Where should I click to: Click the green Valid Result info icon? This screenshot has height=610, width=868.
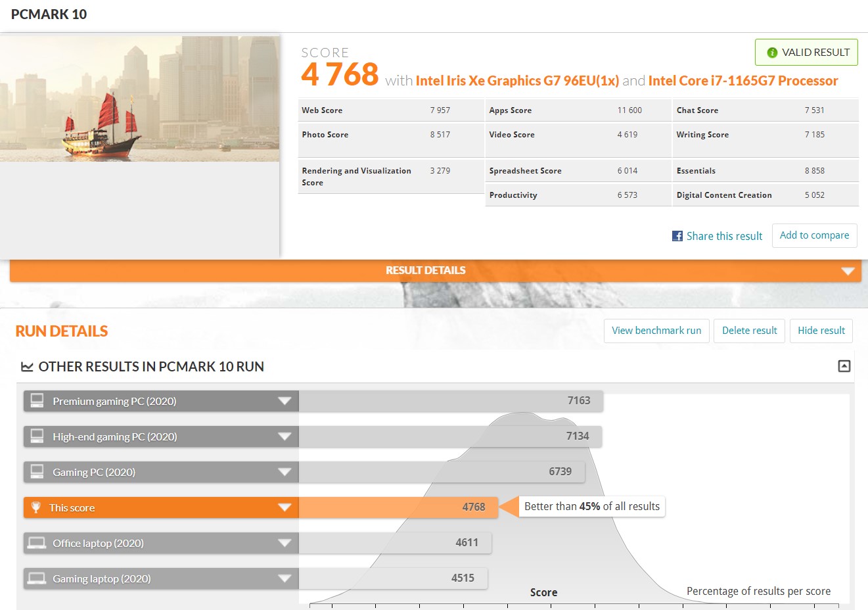point(772,53)
